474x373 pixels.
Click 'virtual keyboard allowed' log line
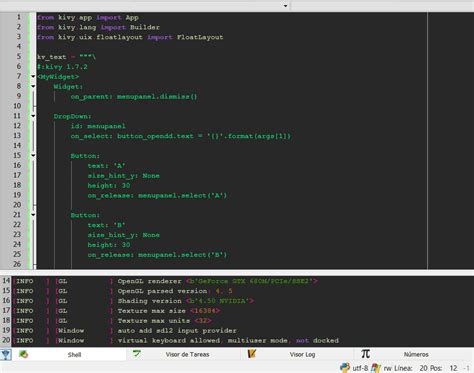[x=177, y=340]
